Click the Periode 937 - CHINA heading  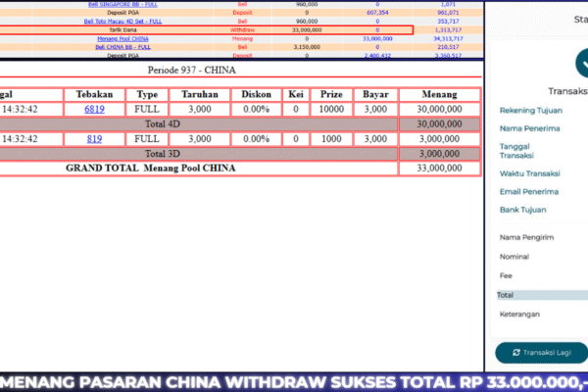[x=192, y=71]
